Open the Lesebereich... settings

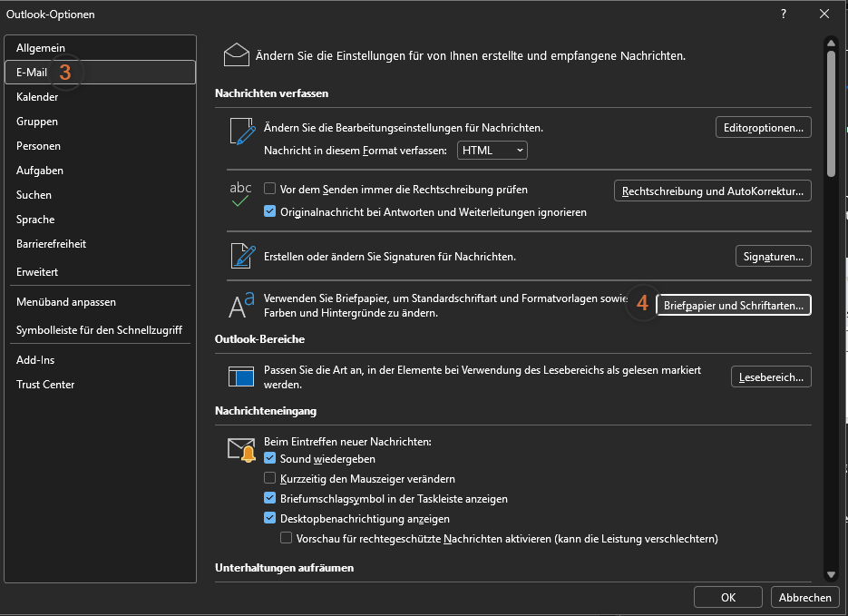tap(771, 377)
